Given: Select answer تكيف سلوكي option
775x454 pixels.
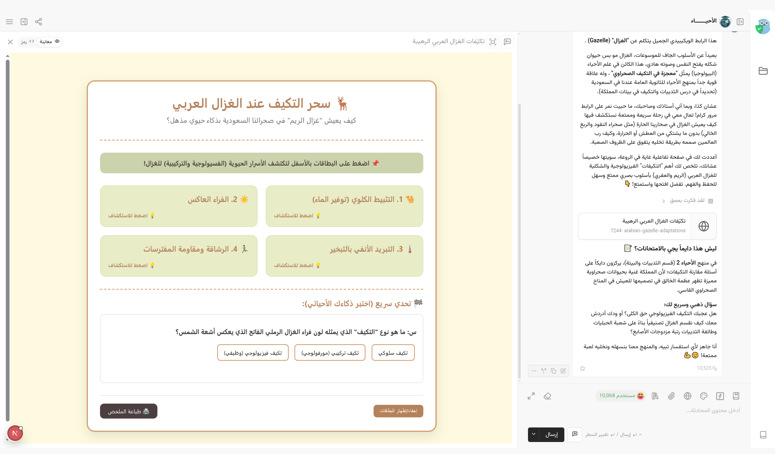Looking at the screenshot, I should click(x=393, y=353).
